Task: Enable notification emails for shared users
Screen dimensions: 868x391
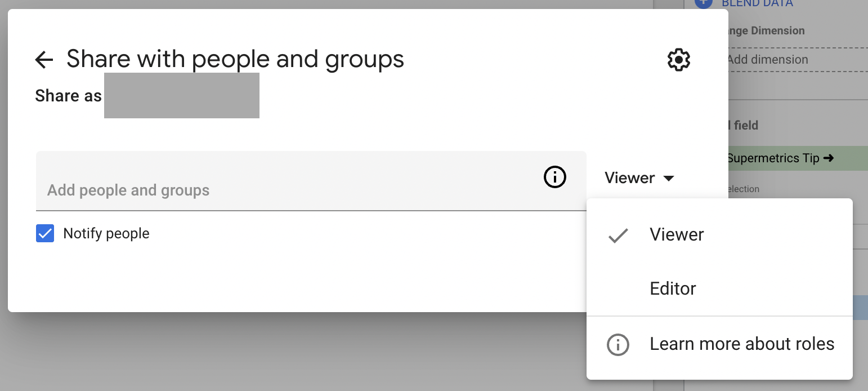Action: [x=45, y=233]
